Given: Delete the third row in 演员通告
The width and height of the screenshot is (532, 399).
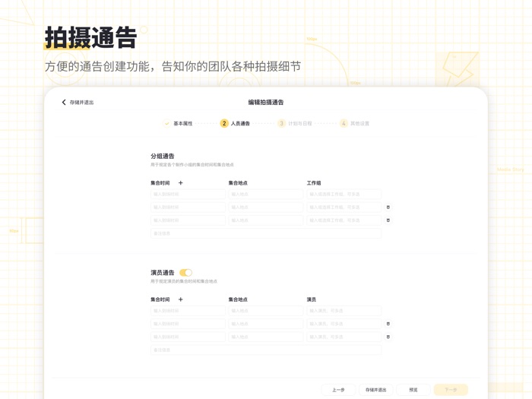Looking at the screenshot, I should (388, 337).
